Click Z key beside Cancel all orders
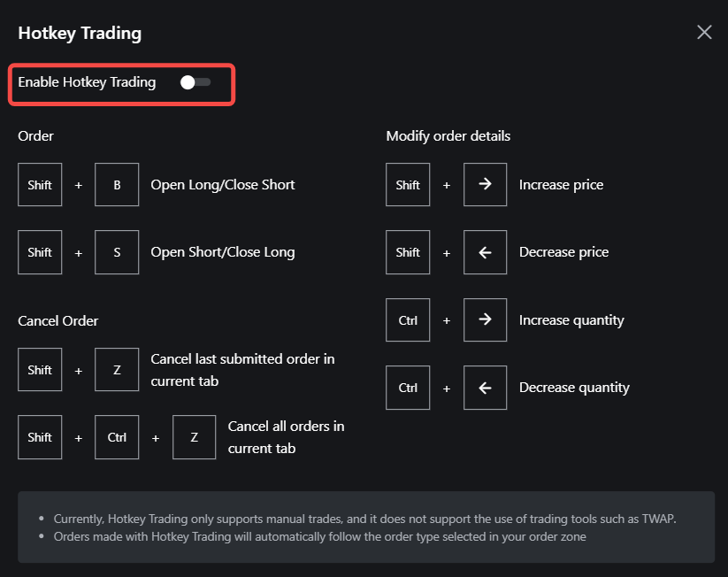 (195, 437)
